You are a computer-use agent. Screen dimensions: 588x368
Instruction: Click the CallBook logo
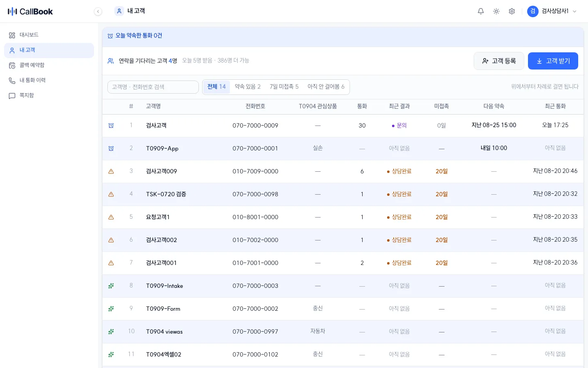(30, 11)
